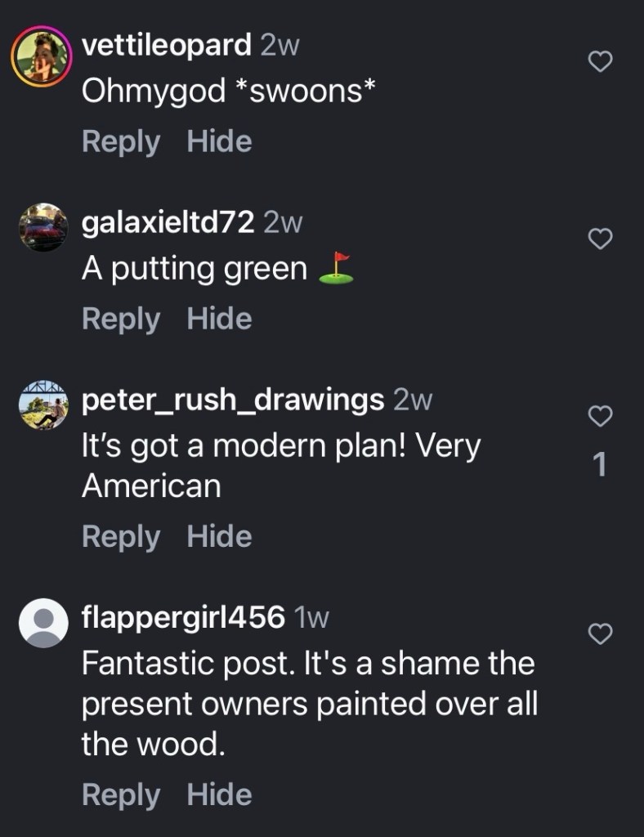Visit galaxieltd72's profile via username

tap(168, 222)
